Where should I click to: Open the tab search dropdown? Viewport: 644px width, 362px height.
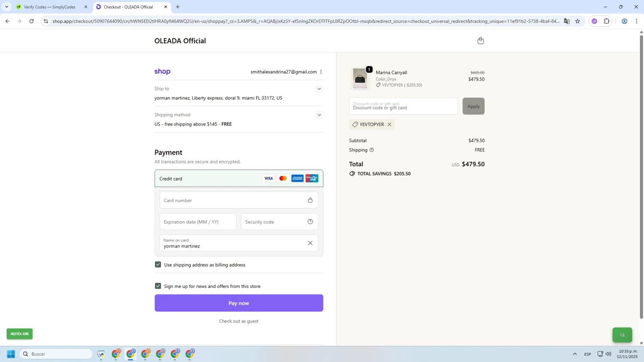6,7
